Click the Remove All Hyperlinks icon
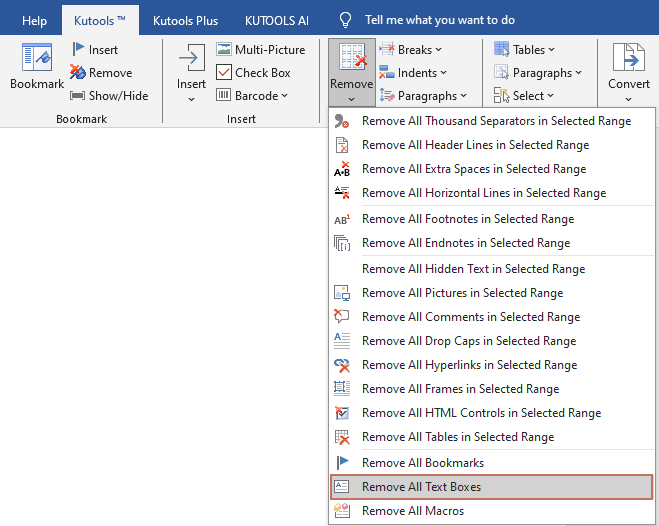 tap(342, 365)
